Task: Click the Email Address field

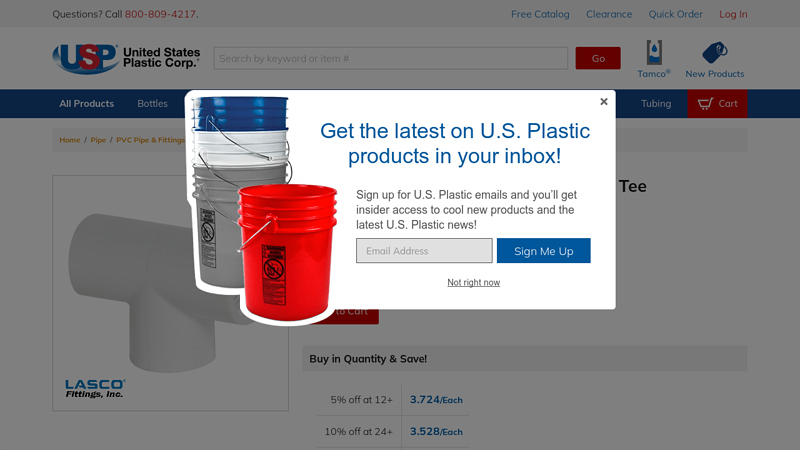Action: (424, 251)
